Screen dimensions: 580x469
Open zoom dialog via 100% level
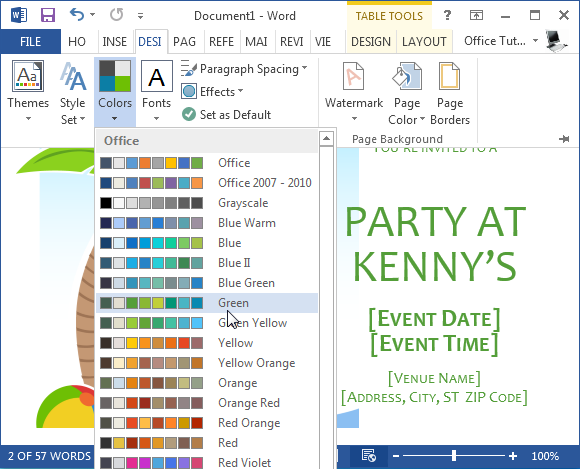[x=545, y=456]
